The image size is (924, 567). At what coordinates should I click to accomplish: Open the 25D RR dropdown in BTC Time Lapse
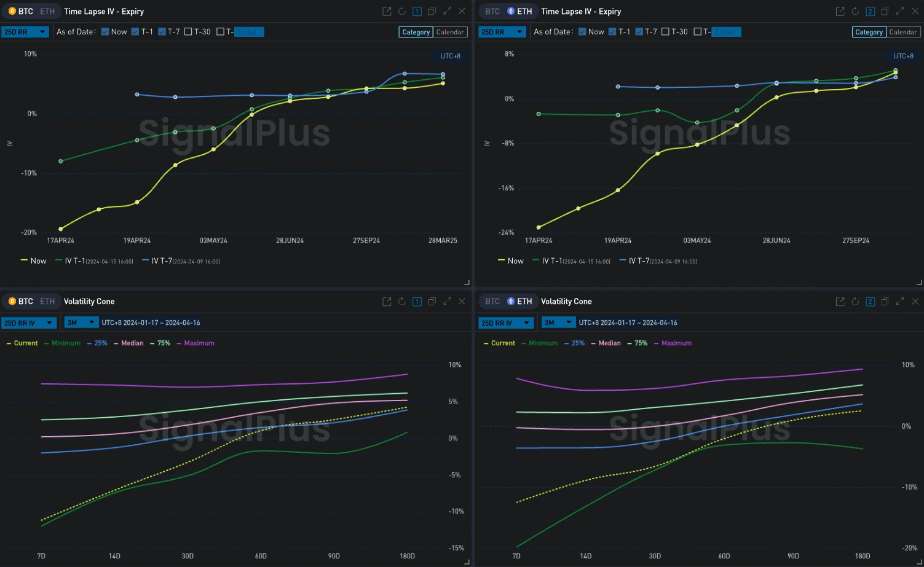pyautogui.click(x=25, y=32)
